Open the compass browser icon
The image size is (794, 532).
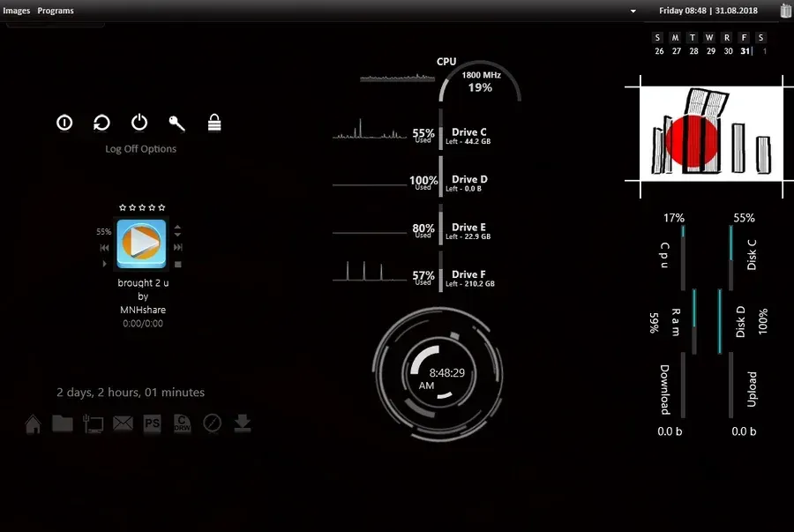pos(212,423)
